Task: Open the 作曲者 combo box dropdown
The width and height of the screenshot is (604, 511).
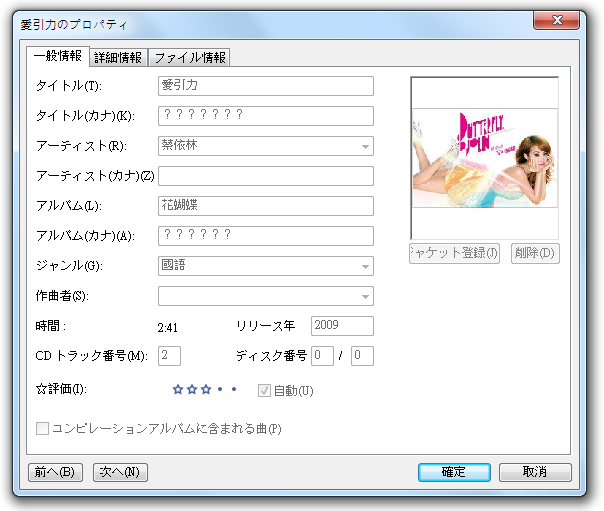Action: (x=365, y=297)
